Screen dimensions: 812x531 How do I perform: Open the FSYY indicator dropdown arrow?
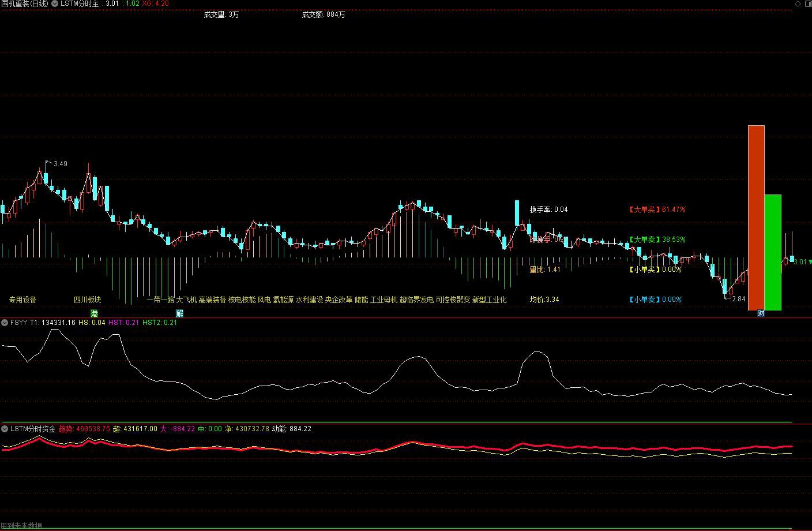click(5, 323)
